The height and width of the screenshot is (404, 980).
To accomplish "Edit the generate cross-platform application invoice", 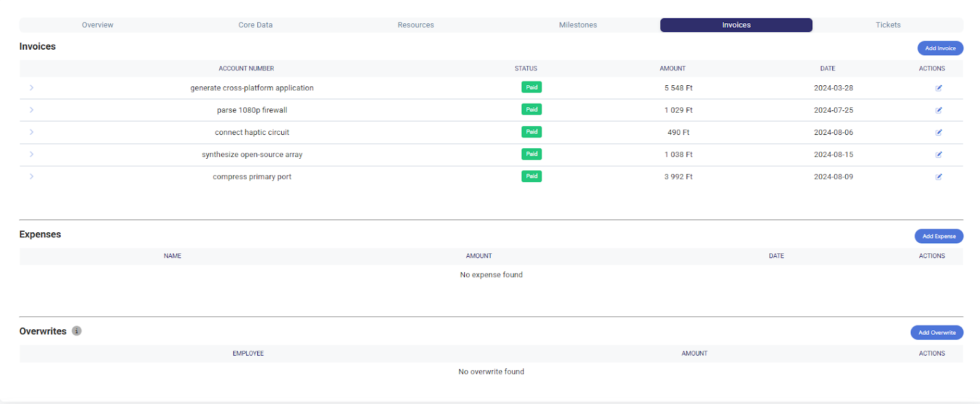I will [938, 88].
